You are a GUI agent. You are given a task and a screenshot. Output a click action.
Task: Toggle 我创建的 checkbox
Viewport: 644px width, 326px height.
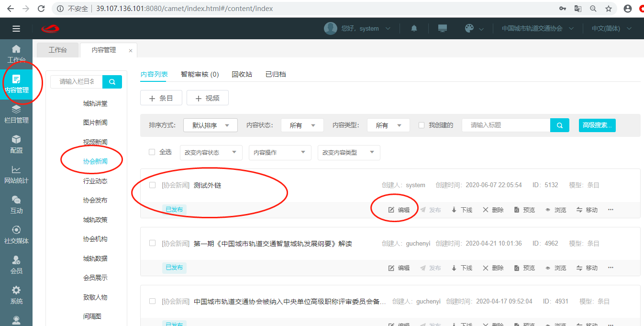(x=422, y=125)
